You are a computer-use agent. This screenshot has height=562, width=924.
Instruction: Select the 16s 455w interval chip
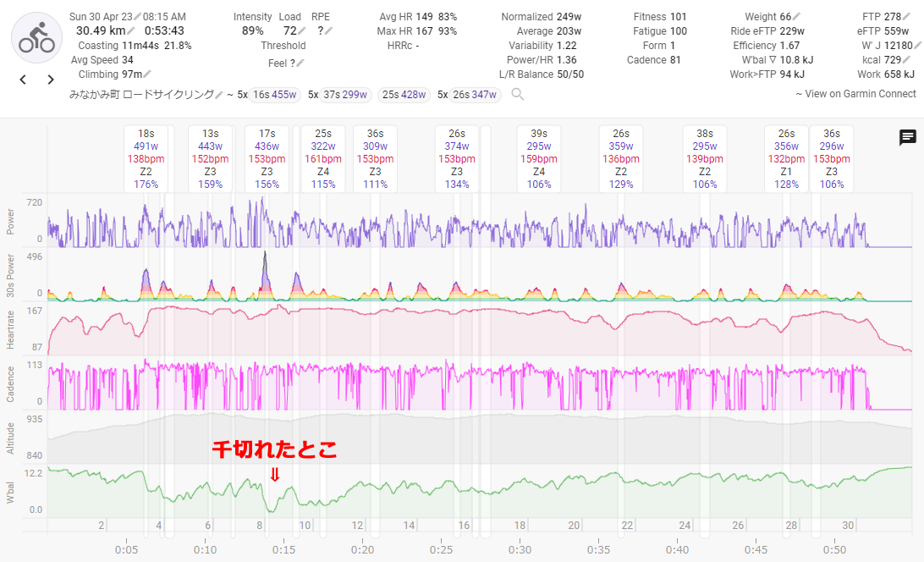[x=275, y=95]
